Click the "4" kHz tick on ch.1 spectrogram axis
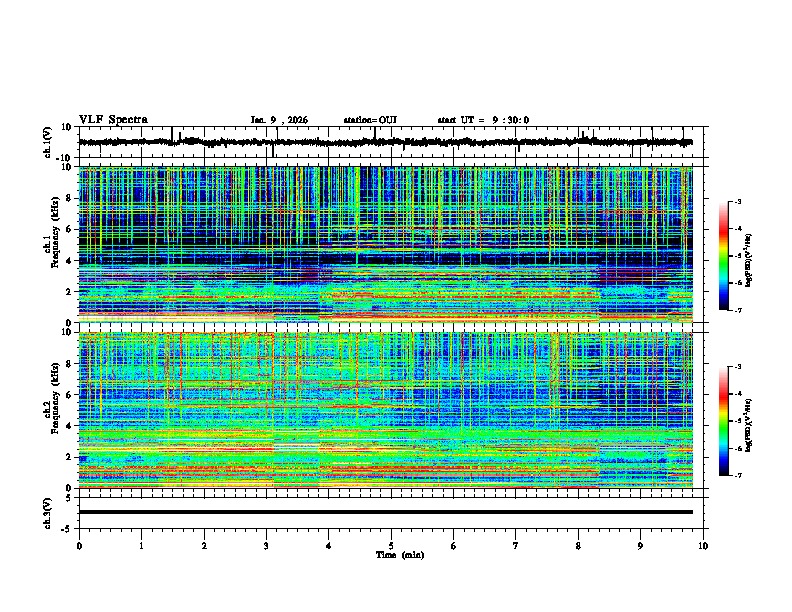The height and width of the screenshot is (612, 792). (x=70, y=261)
